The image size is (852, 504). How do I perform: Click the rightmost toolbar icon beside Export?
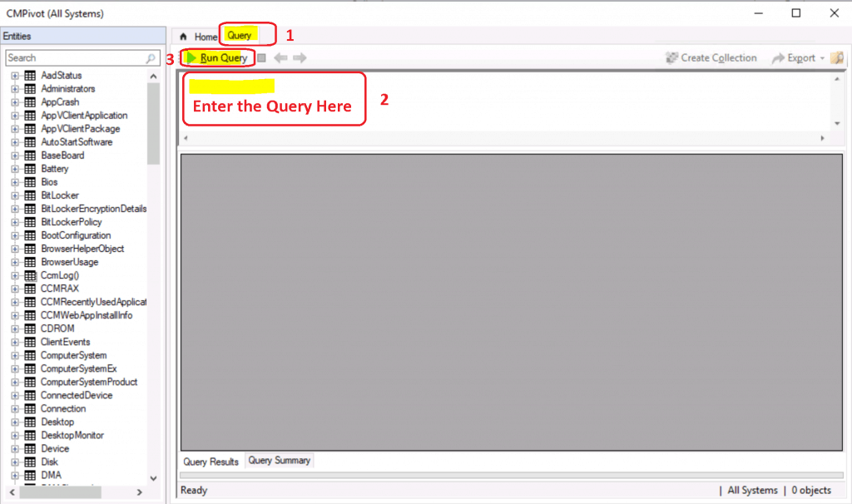coord(837,57)
